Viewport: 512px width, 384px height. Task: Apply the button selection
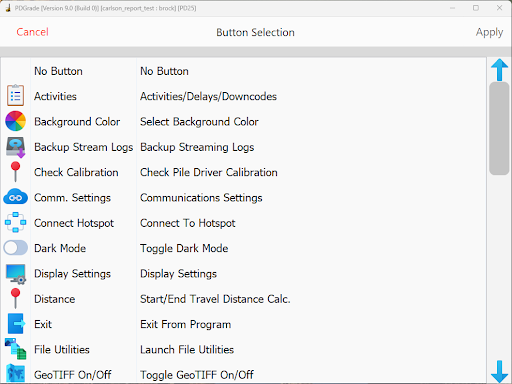pos(489,32)
